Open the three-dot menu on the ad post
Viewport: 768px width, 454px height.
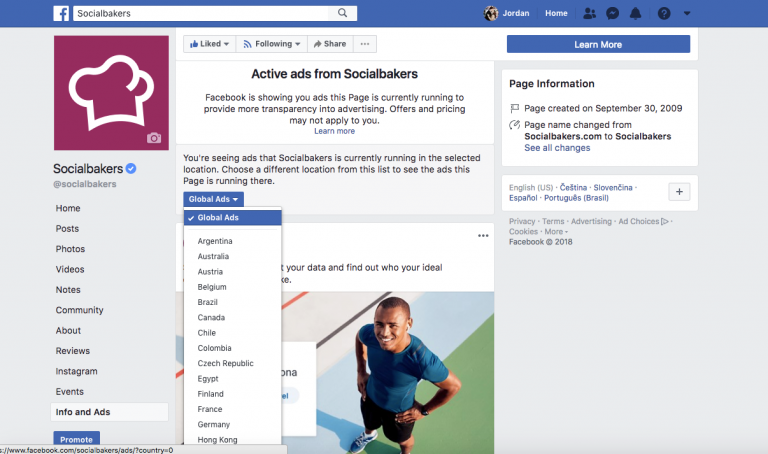tap(483, 236)
